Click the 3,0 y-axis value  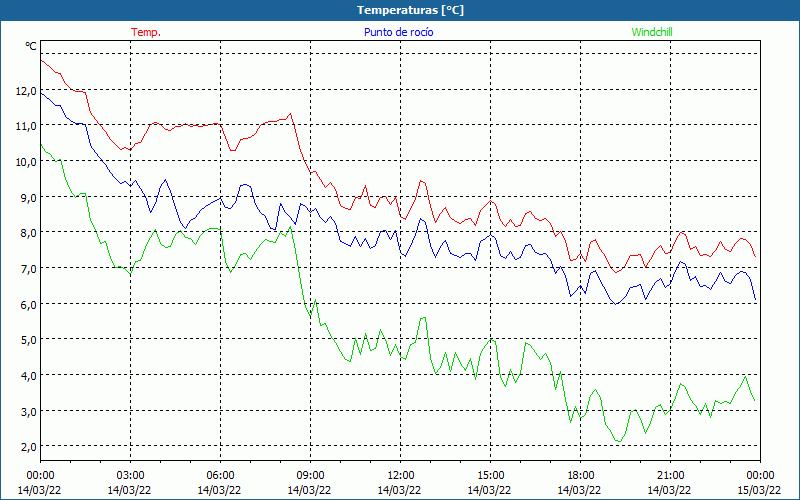click(29, 411)
